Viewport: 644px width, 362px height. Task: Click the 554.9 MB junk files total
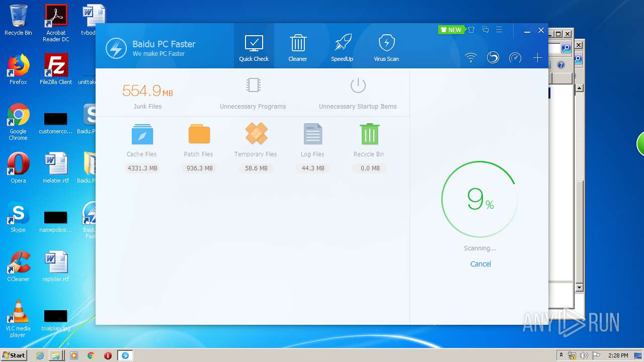147,91
